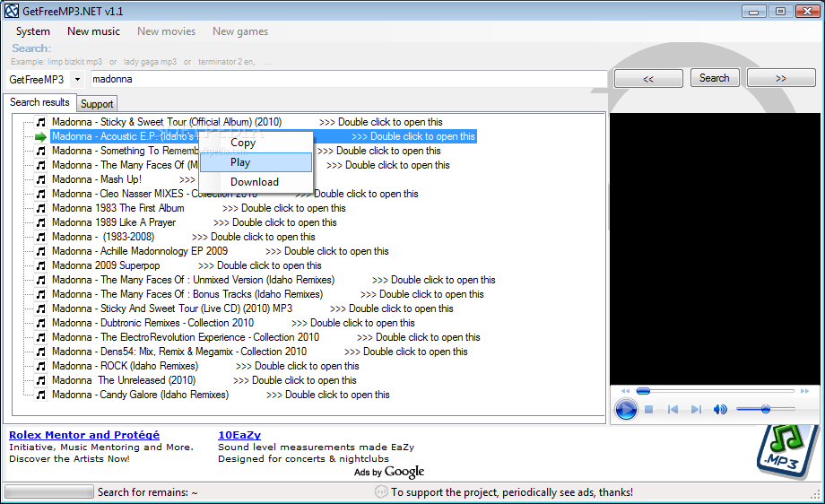Click the GetFreeMP3.NET title bar icon
Screen dimensions: 825x504
(x=12, y=11)
